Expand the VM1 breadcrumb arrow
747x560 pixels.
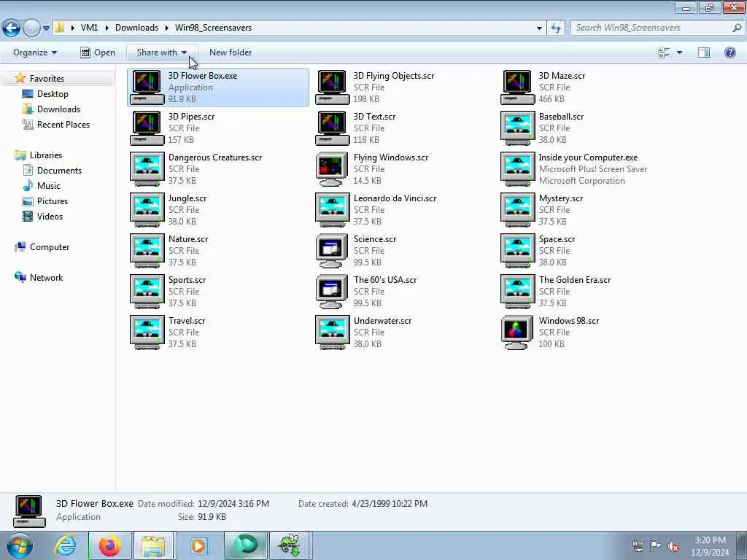pos(107,28)
